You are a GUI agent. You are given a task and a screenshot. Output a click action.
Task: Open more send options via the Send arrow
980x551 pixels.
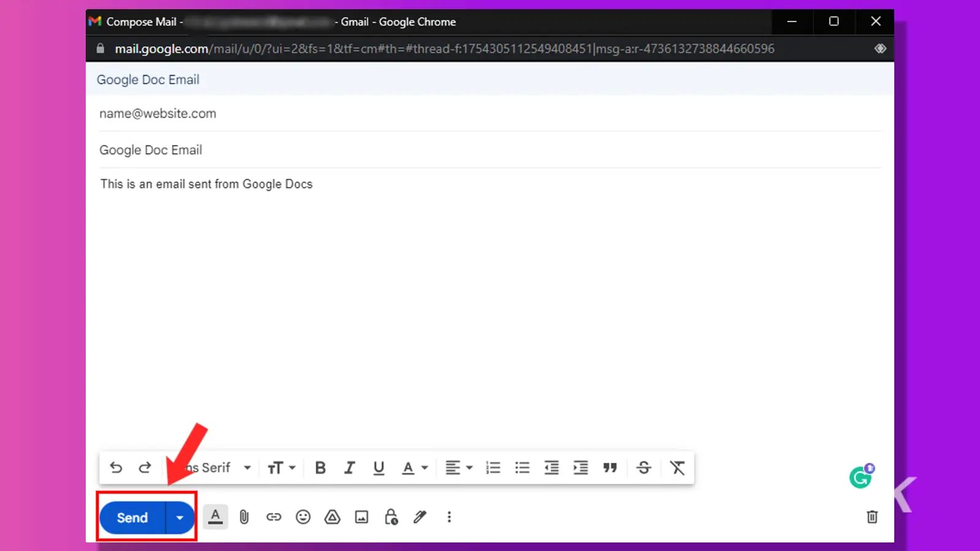(179, 517)
